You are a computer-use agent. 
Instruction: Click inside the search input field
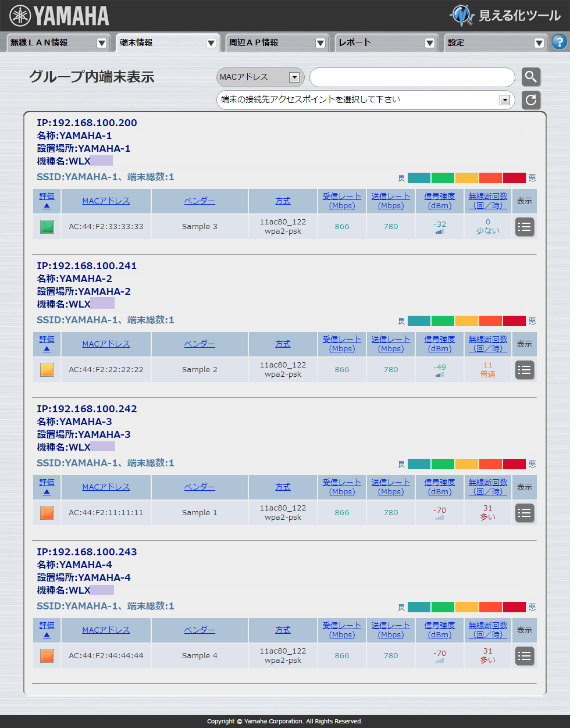tap(412, 77)
